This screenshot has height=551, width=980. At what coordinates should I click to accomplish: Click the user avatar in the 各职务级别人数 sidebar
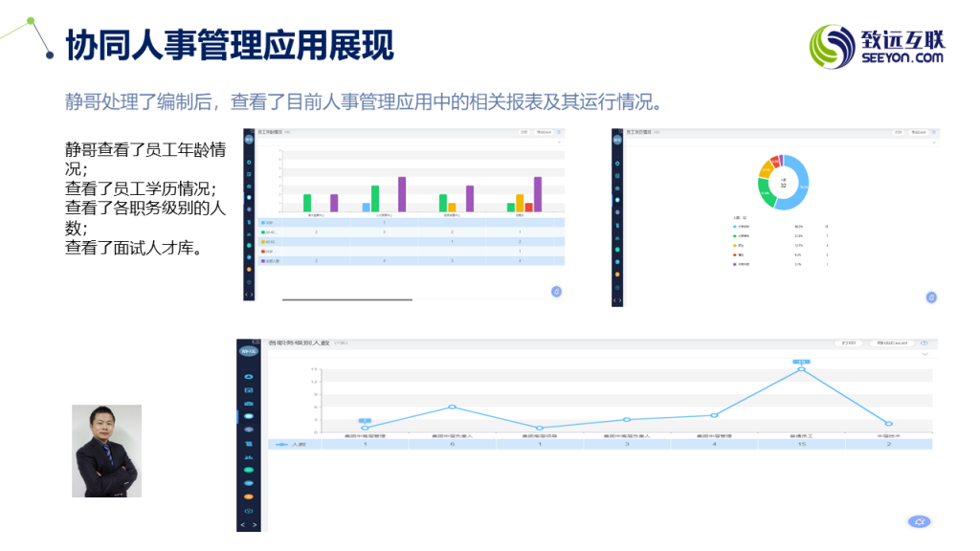[249, 351]
